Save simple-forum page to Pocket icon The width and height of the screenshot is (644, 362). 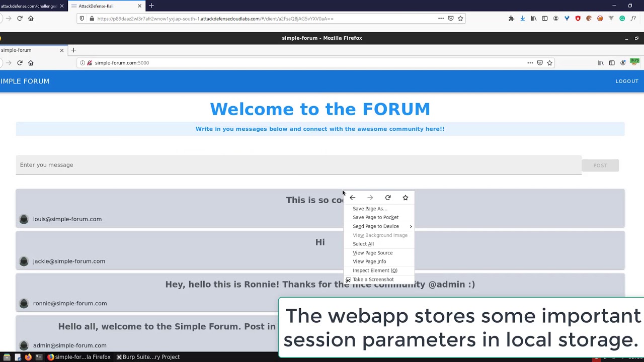[540, 63]
